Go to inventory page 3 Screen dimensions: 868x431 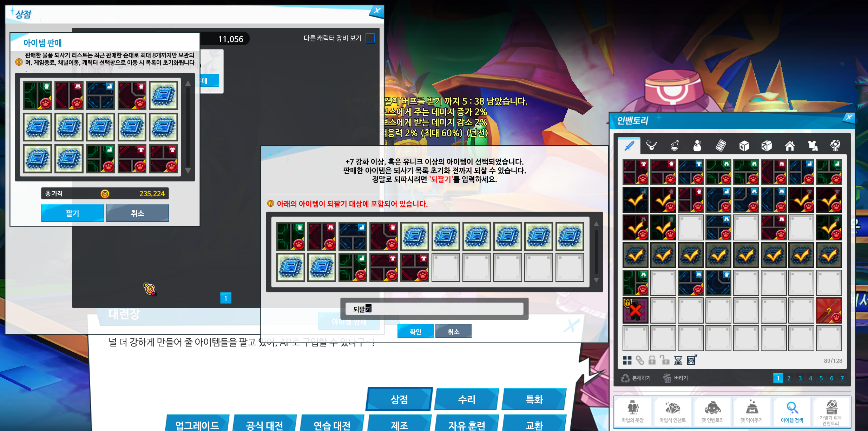(x=800, y=378)
